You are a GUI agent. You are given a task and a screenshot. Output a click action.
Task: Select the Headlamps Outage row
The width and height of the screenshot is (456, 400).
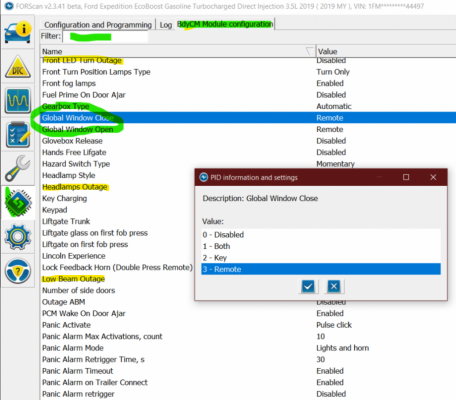(x=117, y=187)
